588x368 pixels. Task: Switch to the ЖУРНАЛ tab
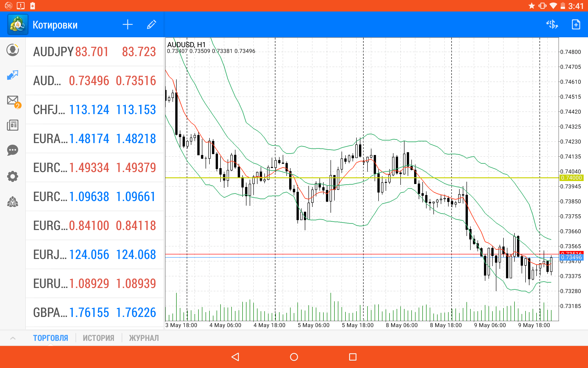(x=144, y=338)
